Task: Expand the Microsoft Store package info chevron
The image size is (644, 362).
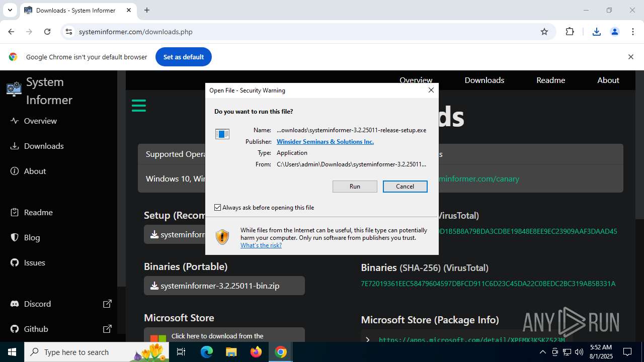Action: pyautogui.click(x=368, y=340)
